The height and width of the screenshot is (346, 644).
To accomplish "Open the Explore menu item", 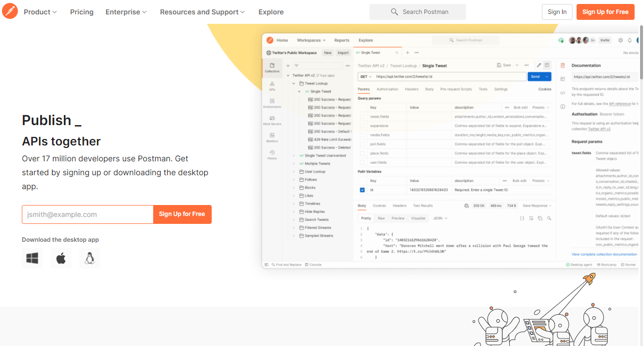I will click(x=271, y=12).
